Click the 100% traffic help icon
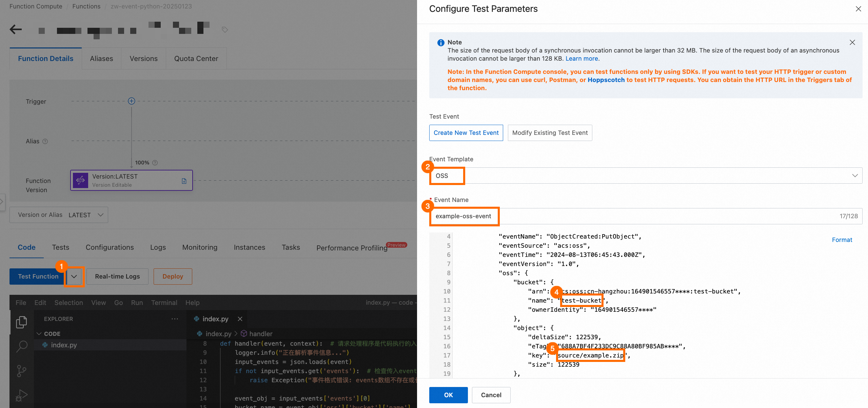 click(x=155, y=163)
